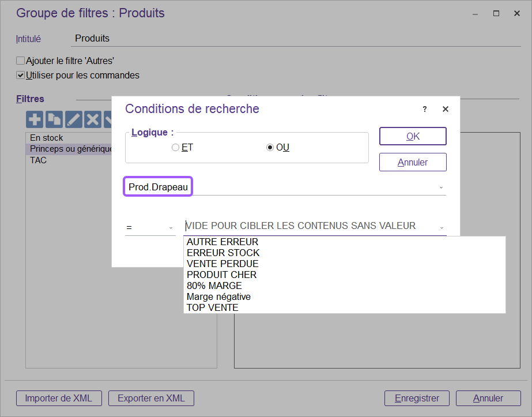
Task: Select the Marge négative option
Action: [x=218, y=297]
